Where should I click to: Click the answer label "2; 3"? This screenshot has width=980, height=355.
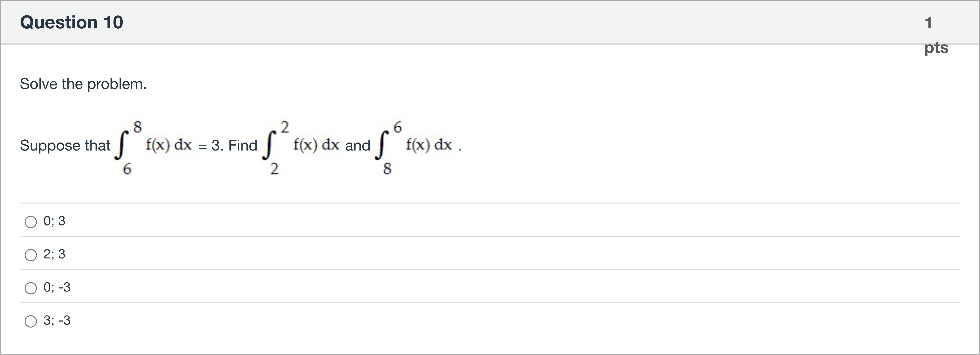point(54,254)
